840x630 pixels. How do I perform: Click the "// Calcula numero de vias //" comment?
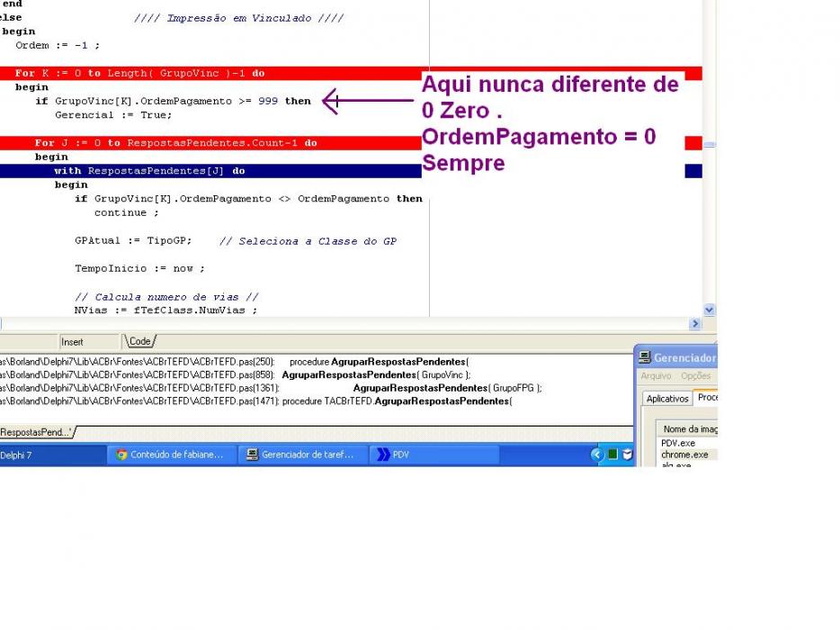[166, 297]
